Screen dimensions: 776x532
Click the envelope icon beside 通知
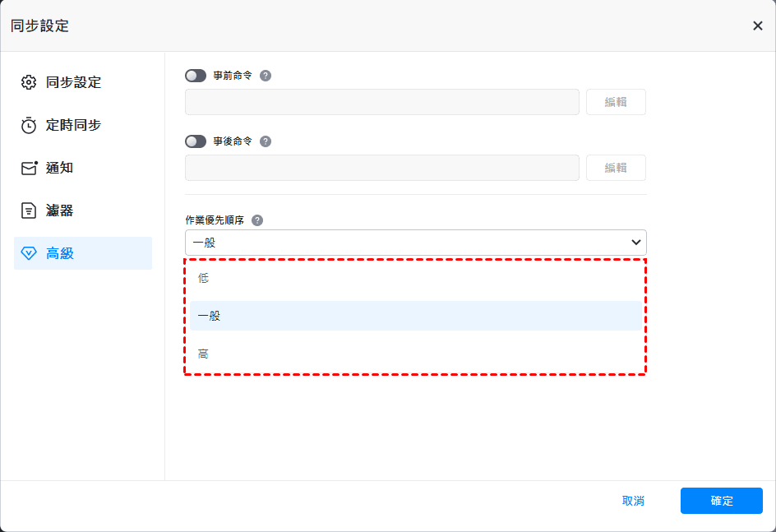(x=30, y=168)
